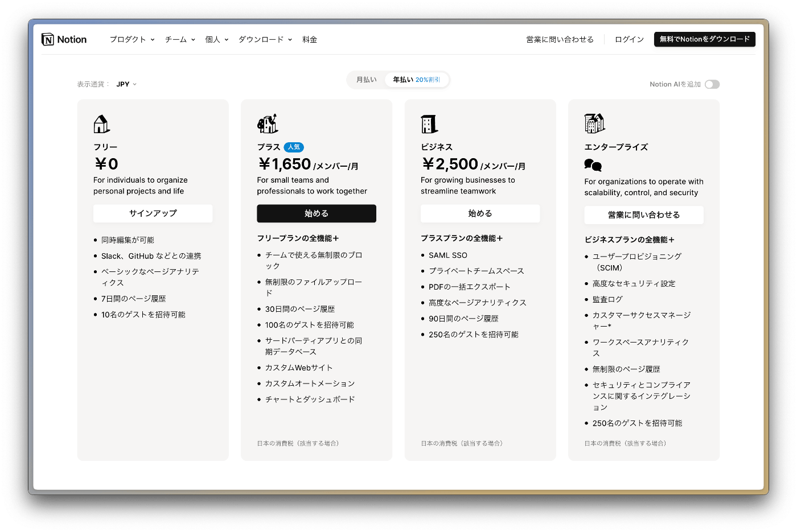The width and height of the screenshot is (797, 532).
Task: Click フリープランの全機能+ heading
Action: click(x=298, y=238)
